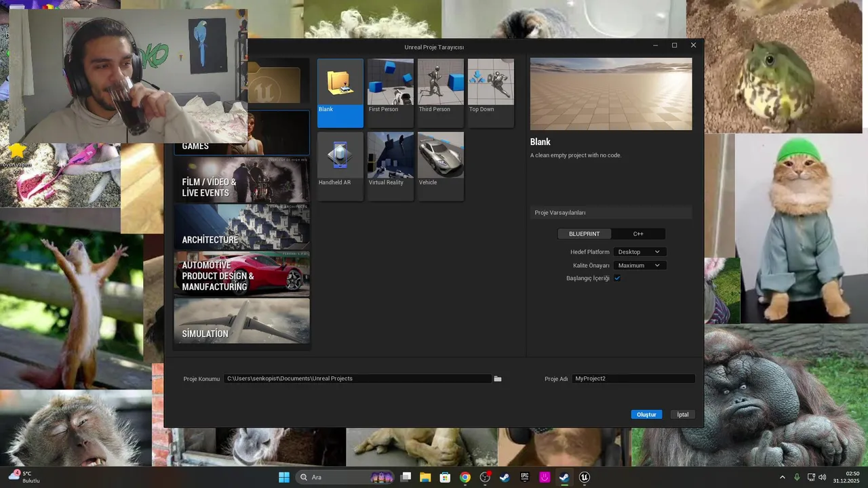Select the Blank project template

point(340,93)
